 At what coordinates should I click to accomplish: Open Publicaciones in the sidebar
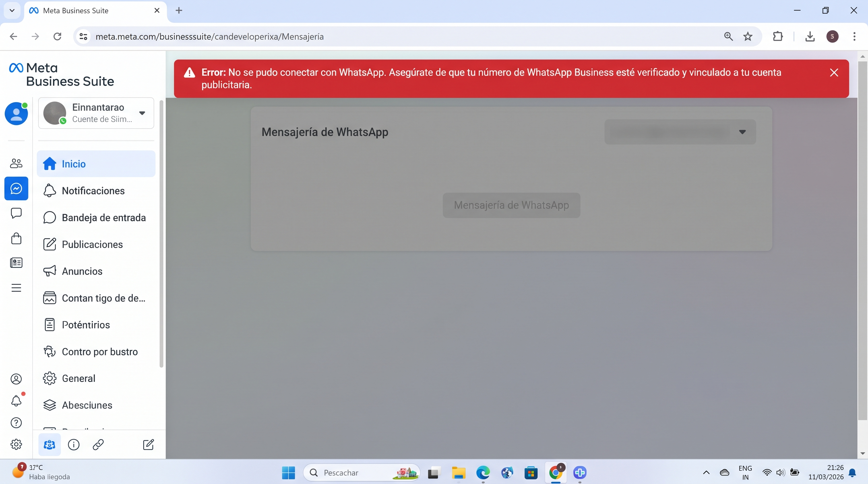(96, 244)
